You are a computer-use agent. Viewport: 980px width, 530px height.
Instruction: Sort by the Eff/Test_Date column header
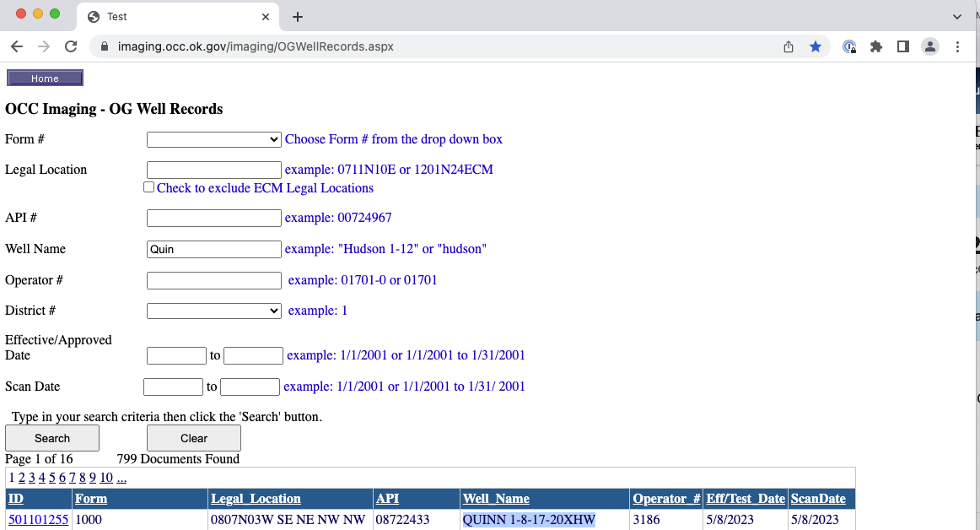click(x=746, y=499)
